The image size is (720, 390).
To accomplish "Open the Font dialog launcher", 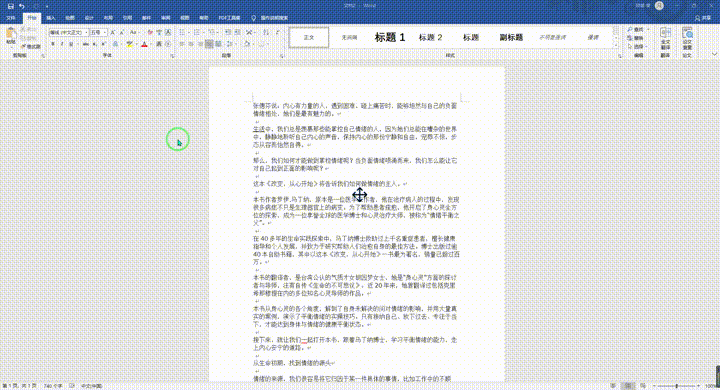I will click(172, 56).
